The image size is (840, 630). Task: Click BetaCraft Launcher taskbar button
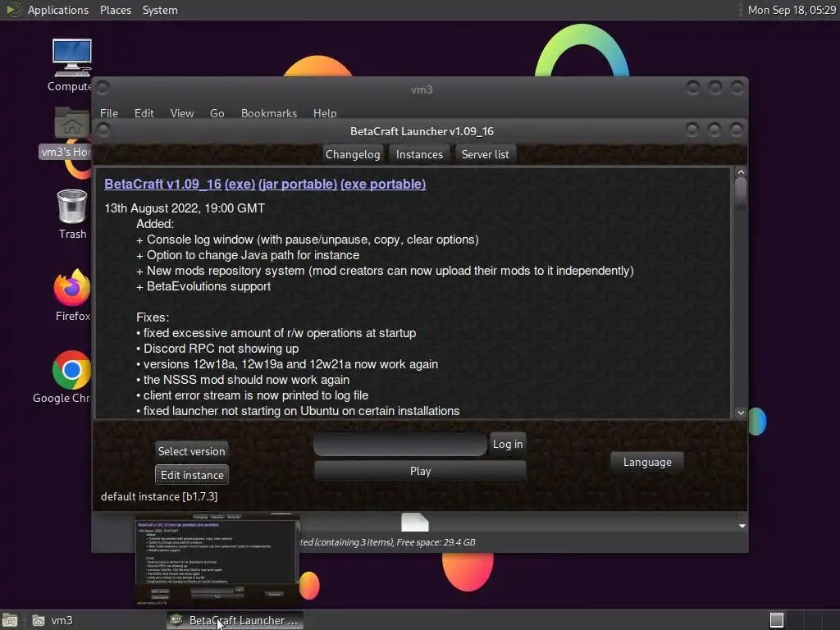(x=235, y=620)
